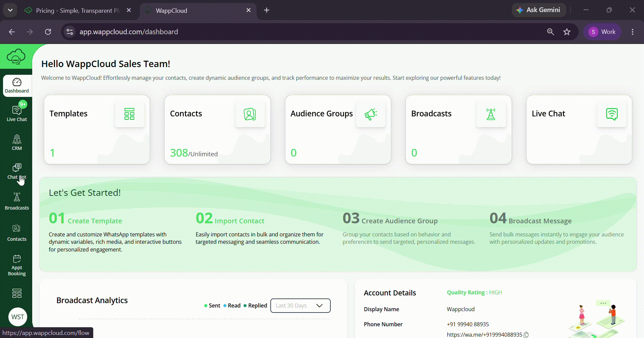Click the address bar URL
This screenshot has height=338, width=644.
pyautogui.click(x=129, y=32)
